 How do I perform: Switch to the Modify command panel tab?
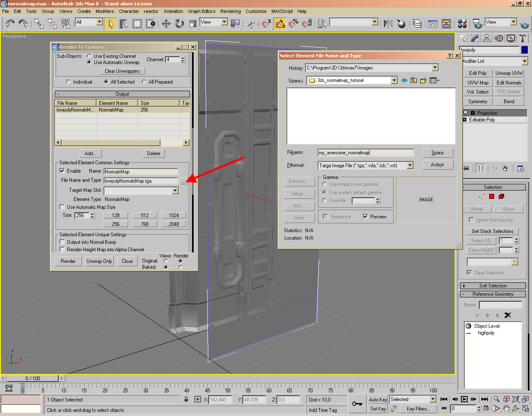point(475,38)
